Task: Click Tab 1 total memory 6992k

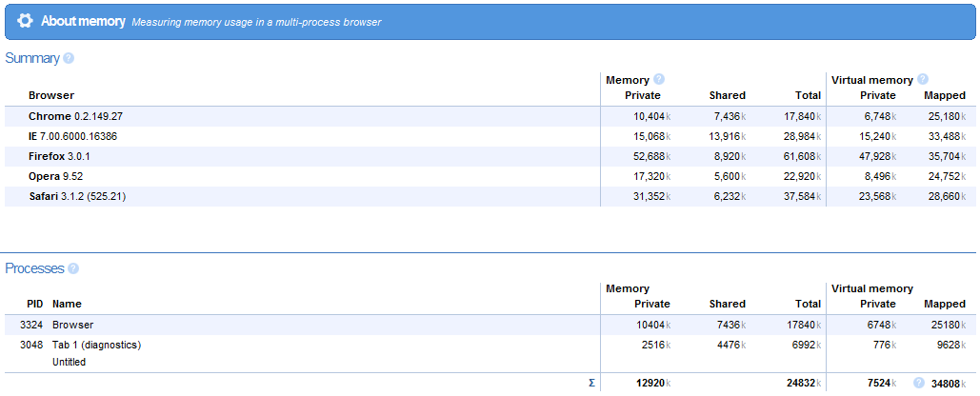Action: click(806, 345)
